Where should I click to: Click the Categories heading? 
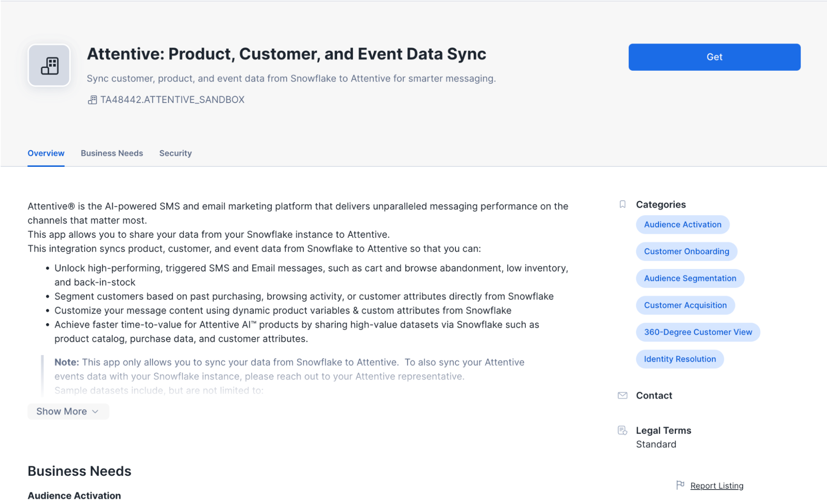661,204
